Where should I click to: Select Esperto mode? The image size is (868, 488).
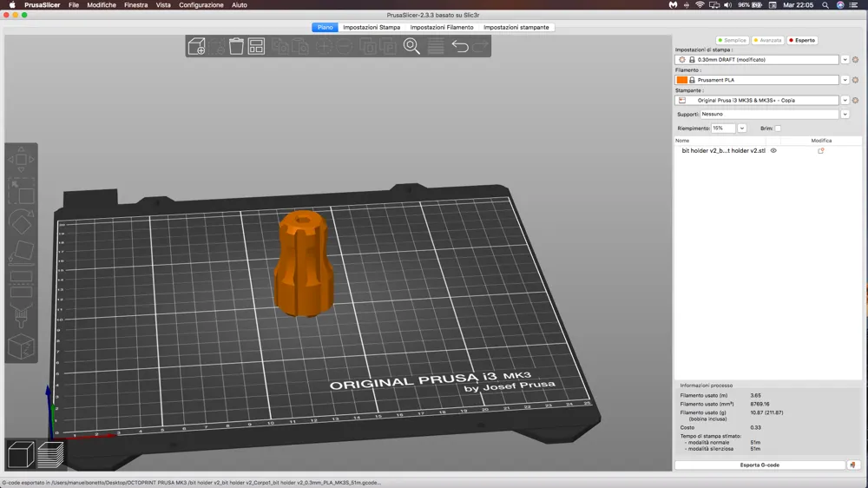802,41
